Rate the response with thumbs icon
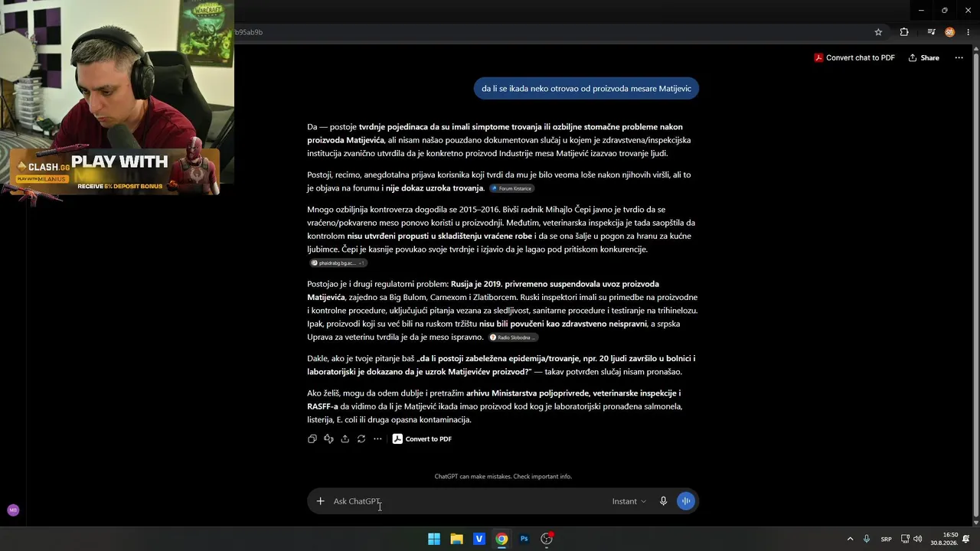 (328, 439)
